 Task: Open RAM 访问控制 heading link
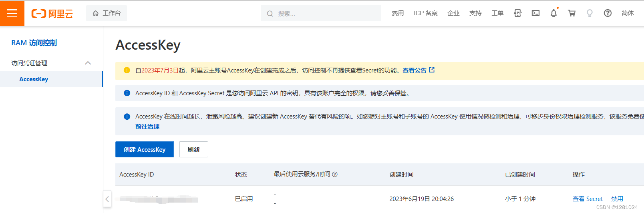click(34, 43)
